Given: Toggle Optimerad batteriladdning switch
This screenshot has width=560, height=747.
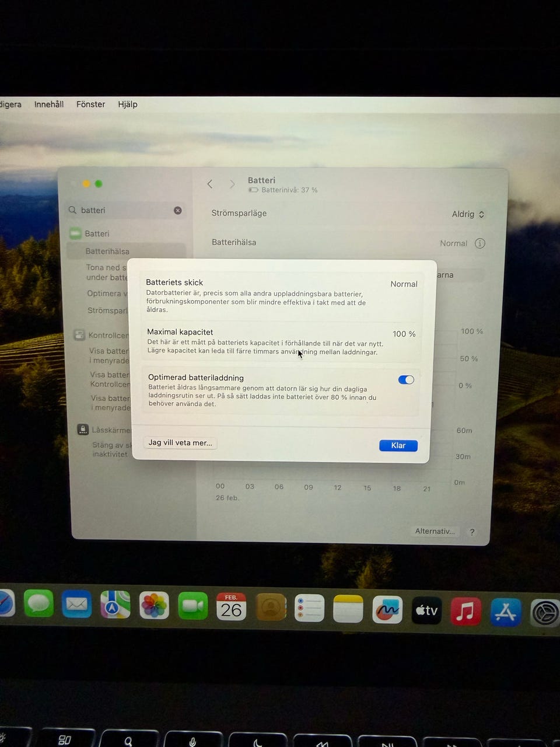Looking at the screenshot, I should (406, 380).
